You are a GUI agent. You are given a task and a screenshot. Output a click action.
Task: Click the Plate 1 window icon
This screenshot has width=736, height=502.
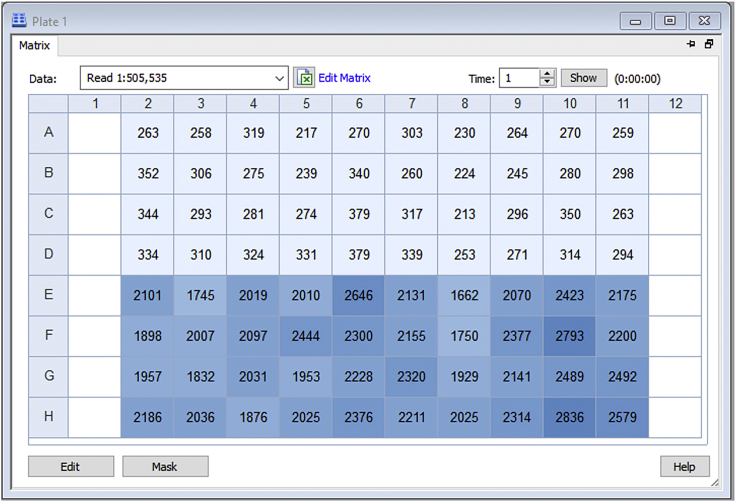tap(18, 20)
